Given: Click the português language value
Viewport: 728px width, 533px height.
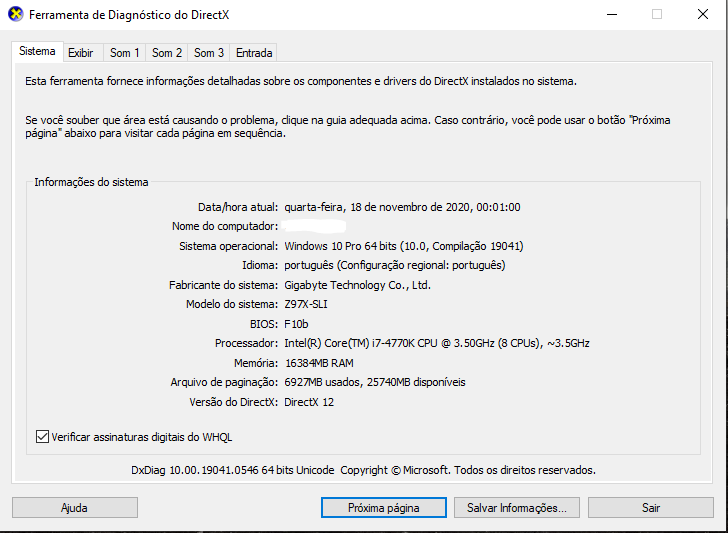Looking at the screenshot, I should coord(395,266).
